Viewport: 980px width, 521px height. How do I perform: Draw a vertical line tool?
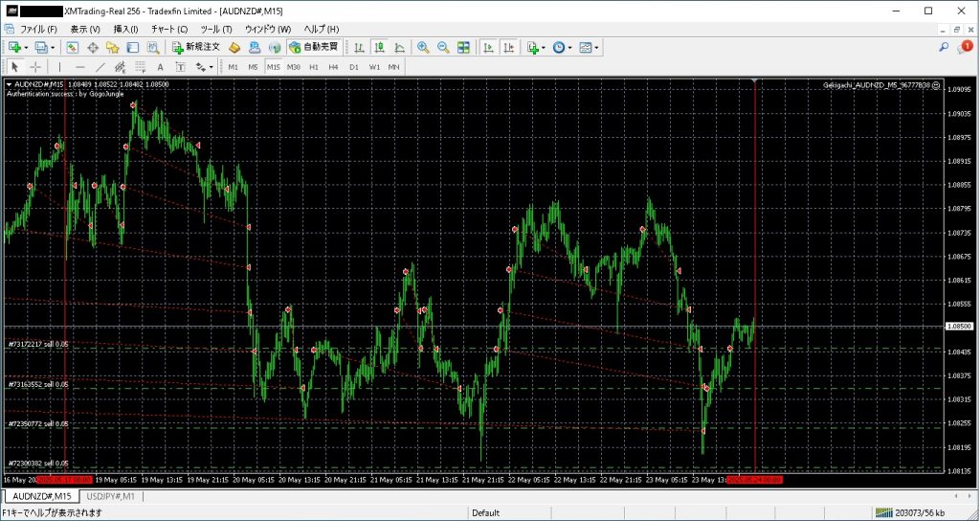pyautogui.click(x=59, y=67)
